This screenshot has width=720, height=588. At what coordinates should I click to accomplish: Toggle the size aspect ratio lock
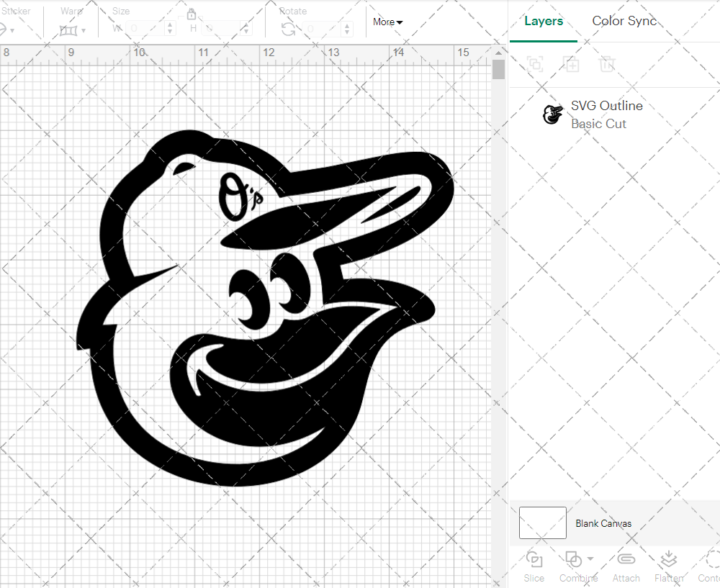pos(192,14)
